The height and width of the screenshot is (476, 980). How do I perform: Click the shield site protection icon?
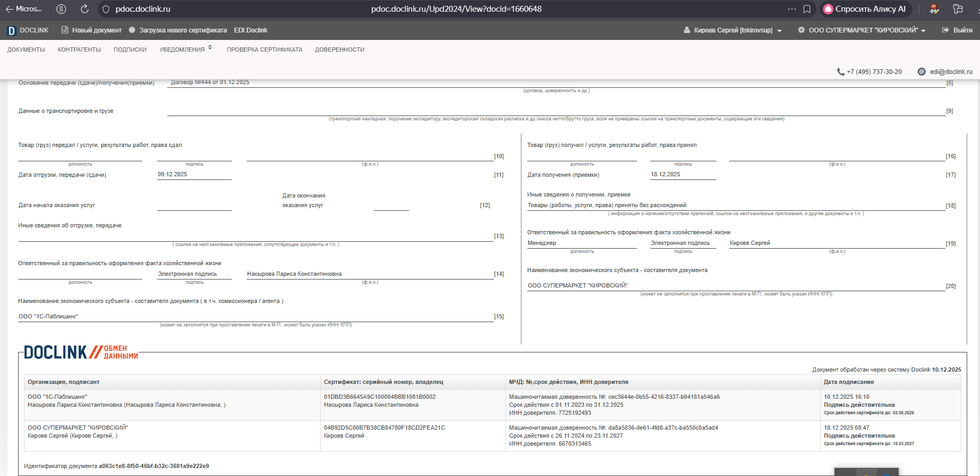tap(106, 9)
